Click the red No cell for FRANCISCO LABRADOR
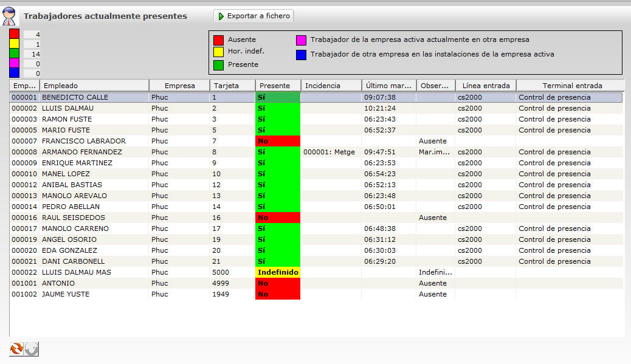The image size is (631, 364). [x=278, y=141]
